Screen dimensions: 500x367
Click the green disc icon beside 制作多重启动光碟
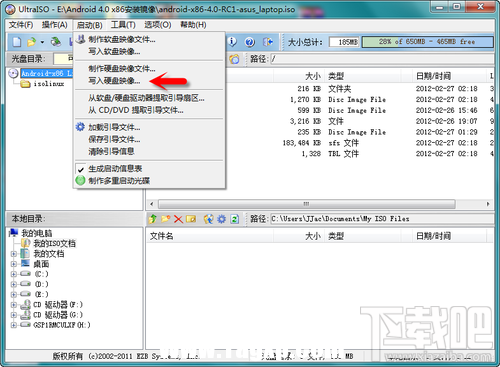80,180
